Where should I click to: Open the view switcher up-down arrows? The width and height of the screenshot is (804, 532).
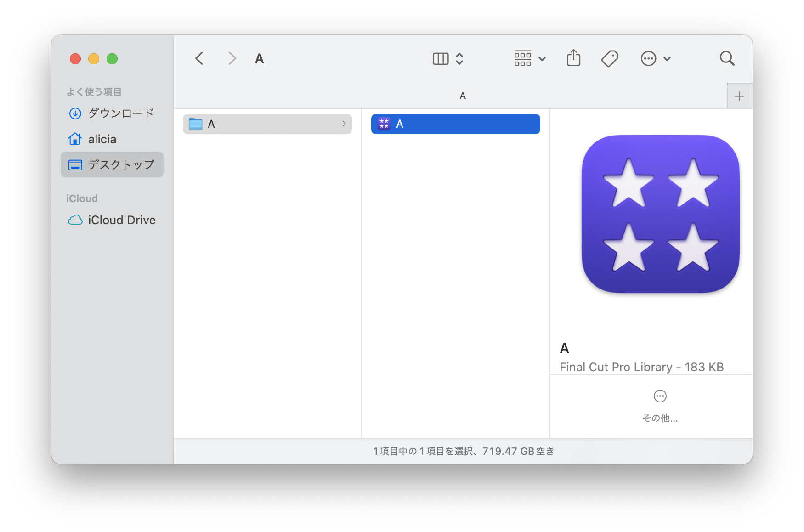click(459, 58)
